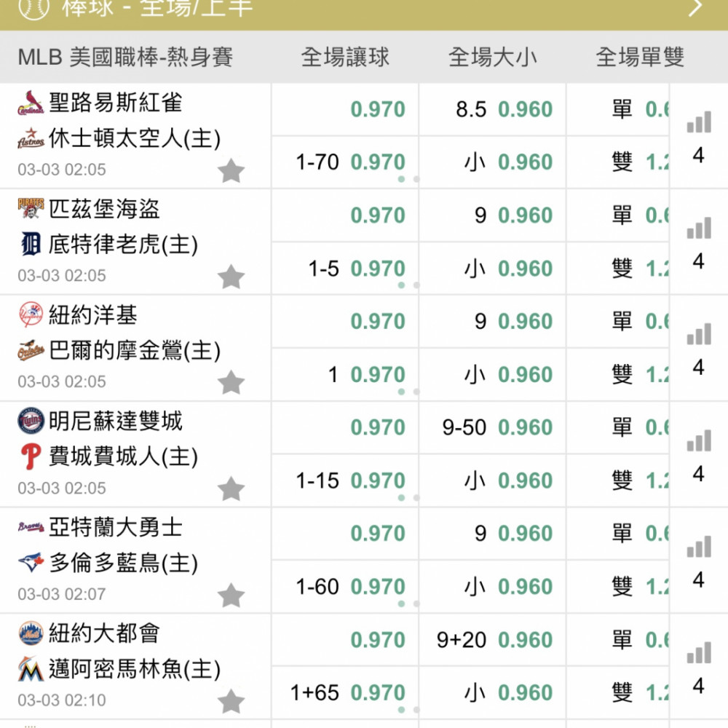The width and height of the screenshot is (728, 728).
Task: Bet 匹茲堡海盜 over 9 at 0.960
Action: point(493,215)
